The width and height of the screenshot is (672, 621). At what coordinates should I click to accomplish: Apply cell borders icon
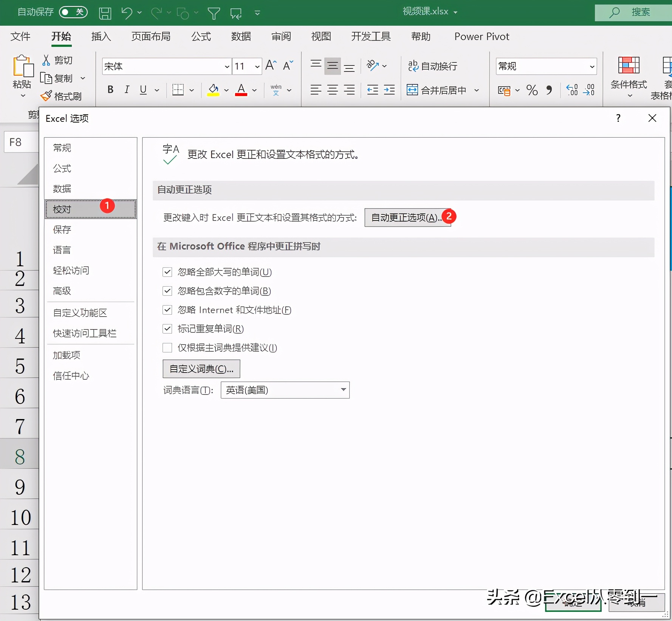pos(178,90)
